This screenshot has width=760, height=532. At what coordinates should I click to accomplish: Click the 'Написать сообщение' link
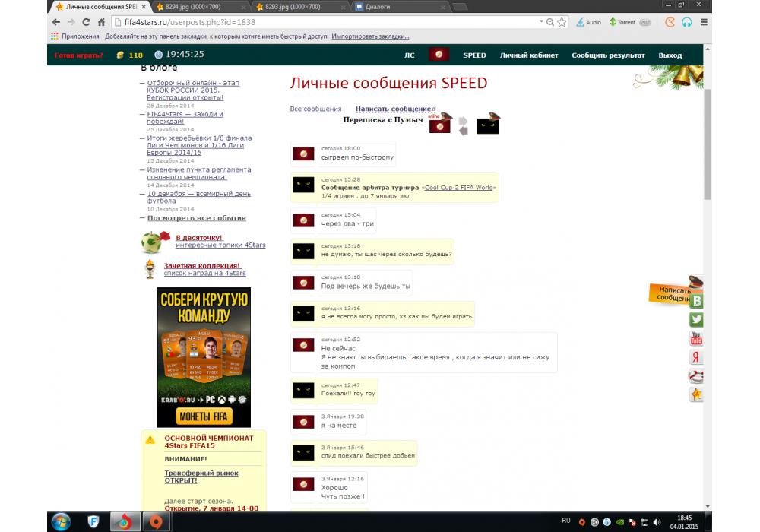point(393,109)
